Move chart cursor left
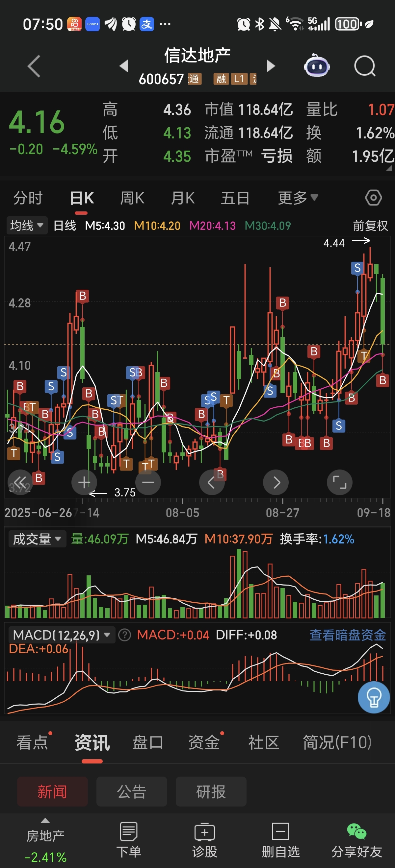395x868 pixels. [x=212, y=482]
